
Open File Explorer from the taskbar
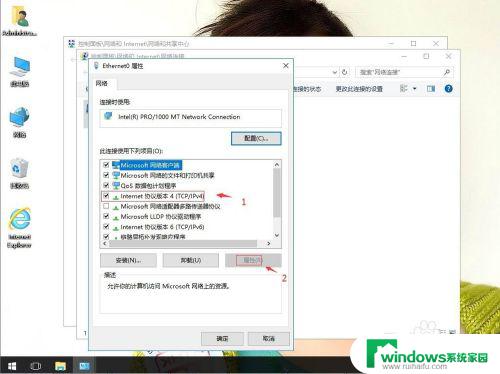[60, 366]
